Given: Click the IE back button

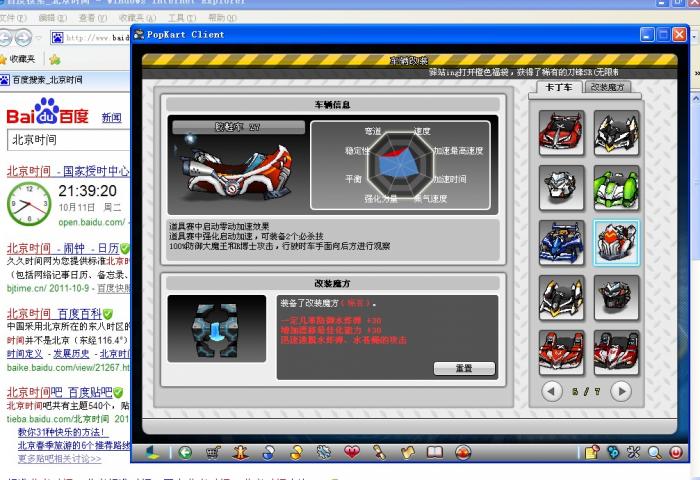Looking at the screenshot, I should pos(6,38).
